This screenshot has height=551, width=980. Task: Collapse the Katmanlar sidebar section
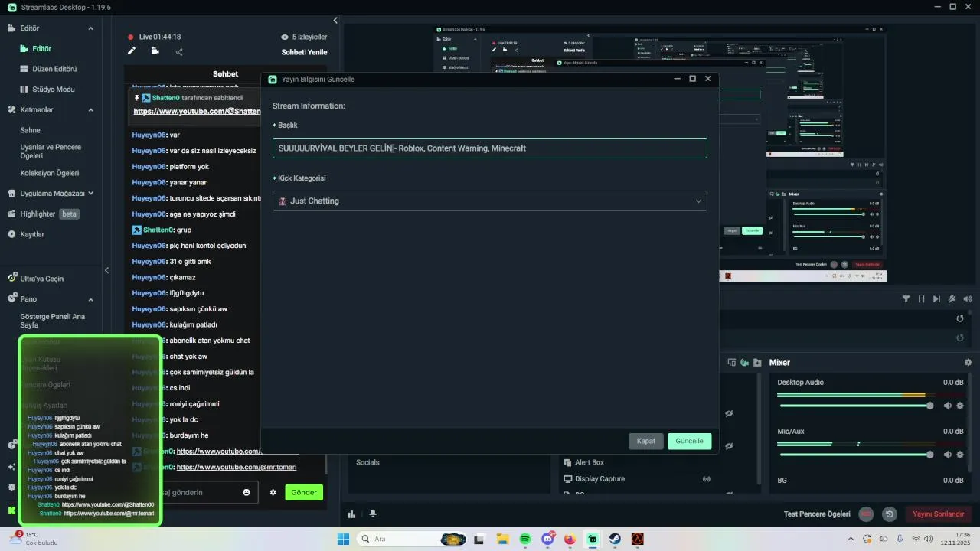coord(90,109)
